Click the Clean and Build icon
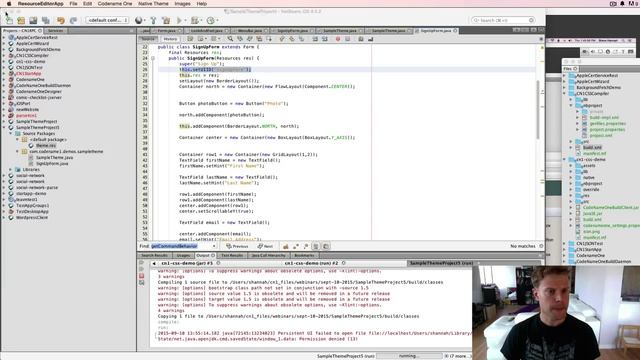 pyautogui.click(x=166, y=20)
